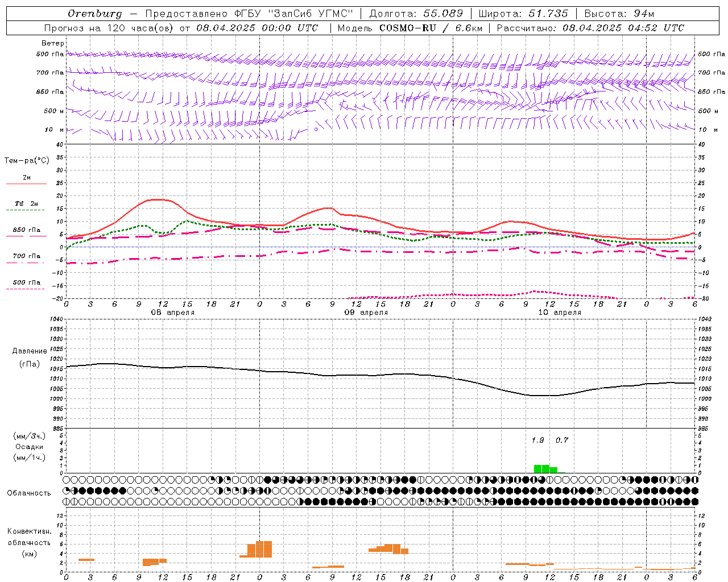Click the "Широта: 51.735" latitude value
This screenshot has width=728, height=582.
click(523, 14)
